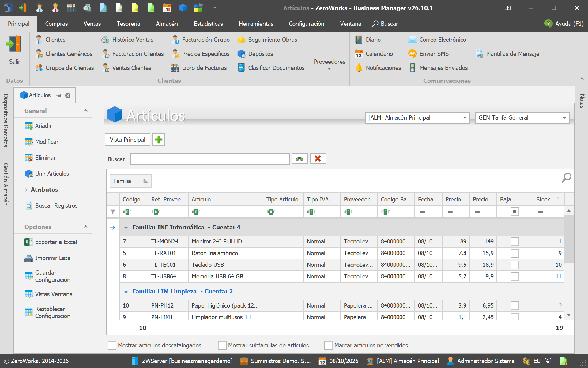Click the Vista Principal button
588x368 pixels.
pyautogui.click(x=127, y=140)
